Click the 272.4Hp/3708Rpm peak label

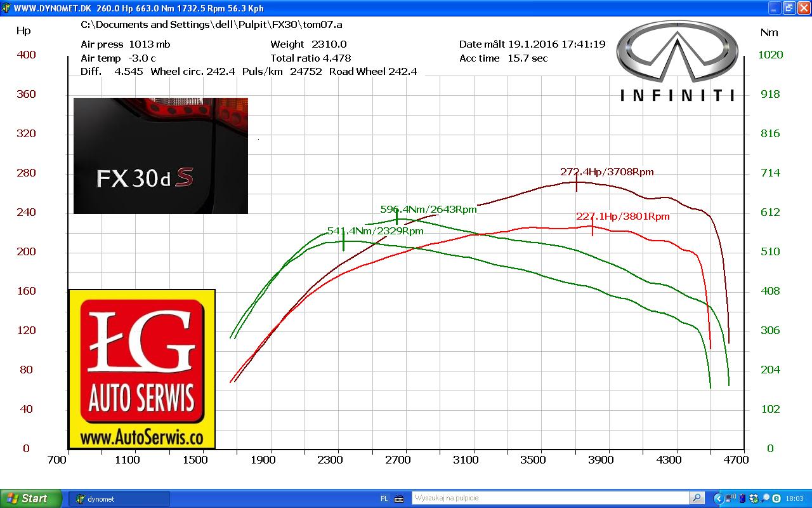coord(606,172)
